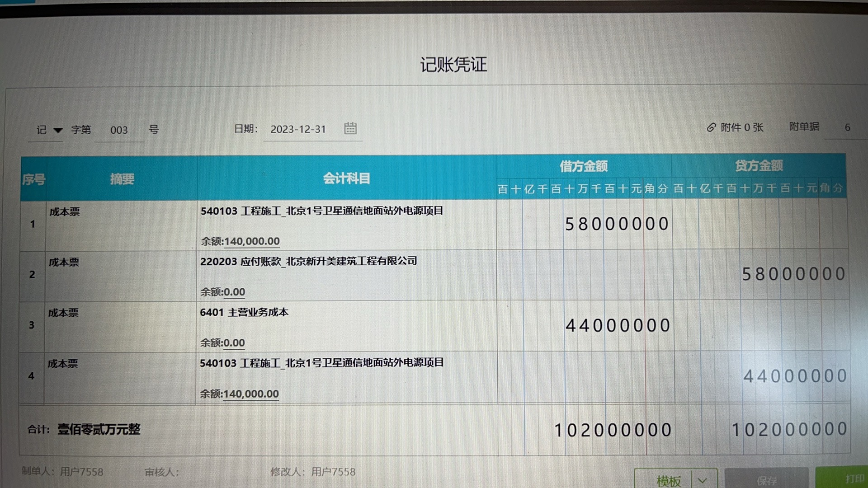Click row 2 credit amount 58000000
The width and height of the screenshot is (868, 488).
pyautogui.click(x=793, y=274)
